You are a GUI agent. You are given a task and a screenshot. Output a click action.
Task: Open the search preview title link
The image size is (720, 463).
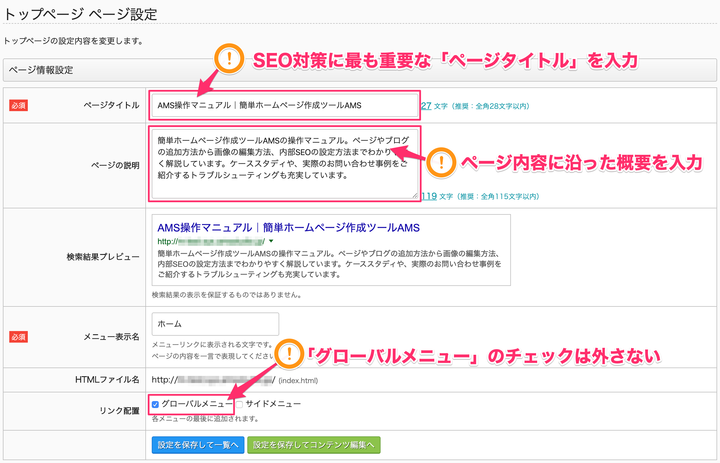288,227
